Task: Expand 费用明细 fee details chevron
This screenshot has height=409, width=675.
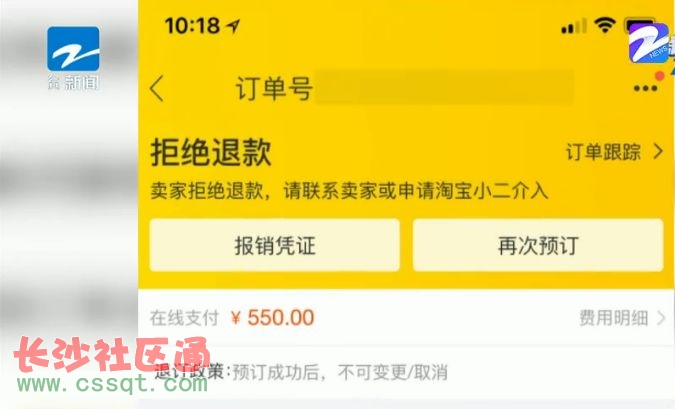Action: (x=661, y=318)
